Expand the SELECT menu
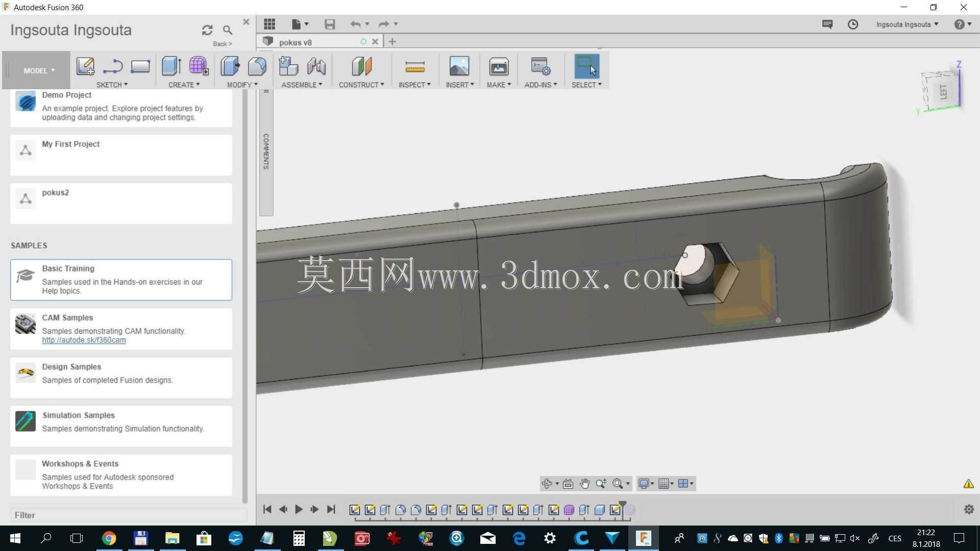Screen dimensions: 980x551 click(586, 85)
